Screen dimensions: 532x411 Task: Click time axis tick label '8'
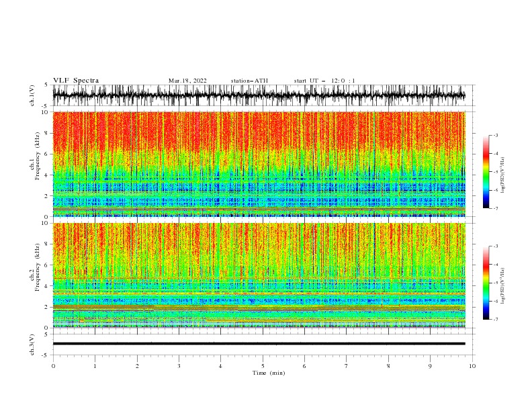click(388, 366)
